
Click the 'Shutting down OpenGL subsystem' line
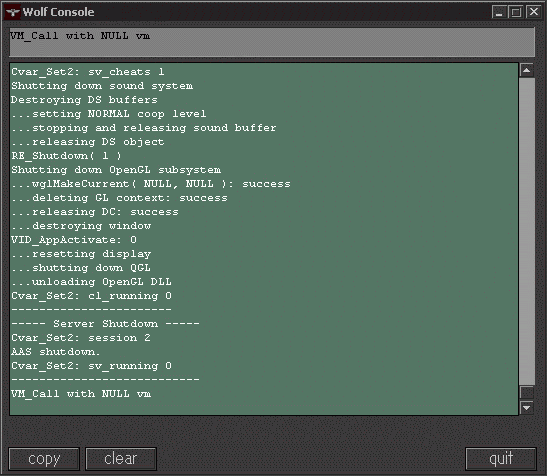(x=116, y=170)
